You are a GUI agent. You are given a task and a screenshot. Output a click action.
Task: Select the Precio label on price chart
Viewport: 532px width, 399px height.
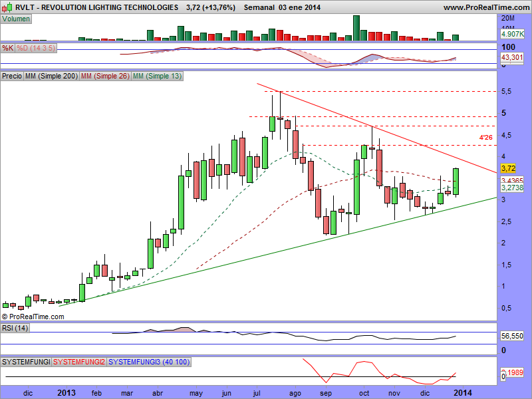(x=12, y=76)
